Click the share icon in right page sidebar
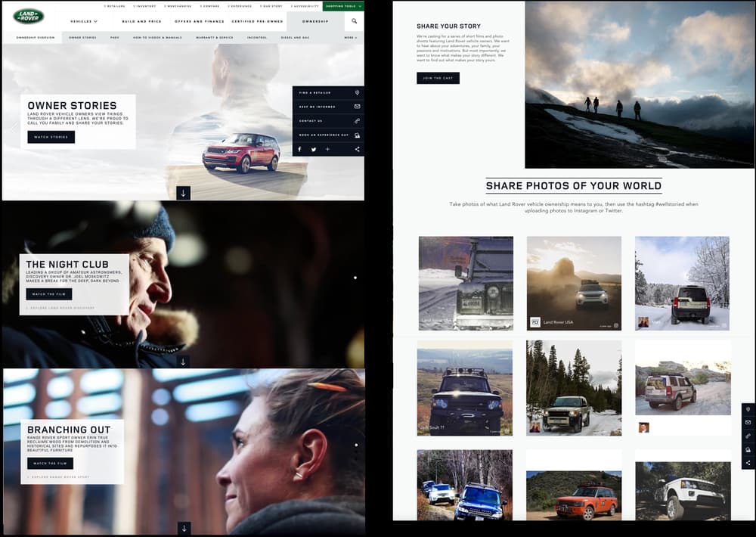This screenshot has width=756, height=537. point(748,463)
